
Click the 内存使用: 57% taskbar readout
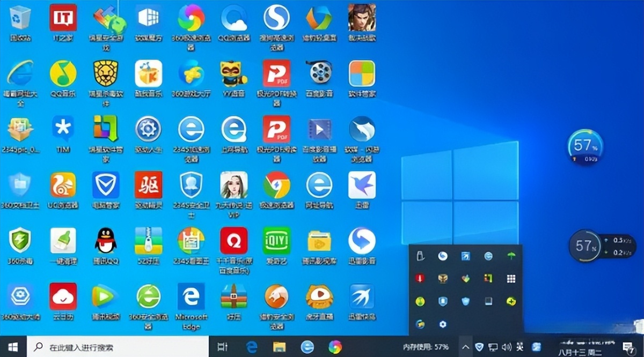tap(426, 347)
